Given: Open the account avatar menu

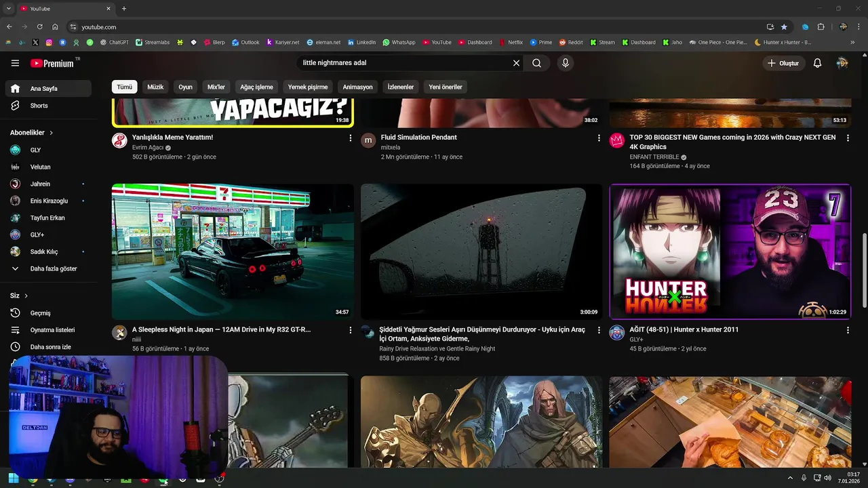Looking at the screenshot, I should 842,63.
